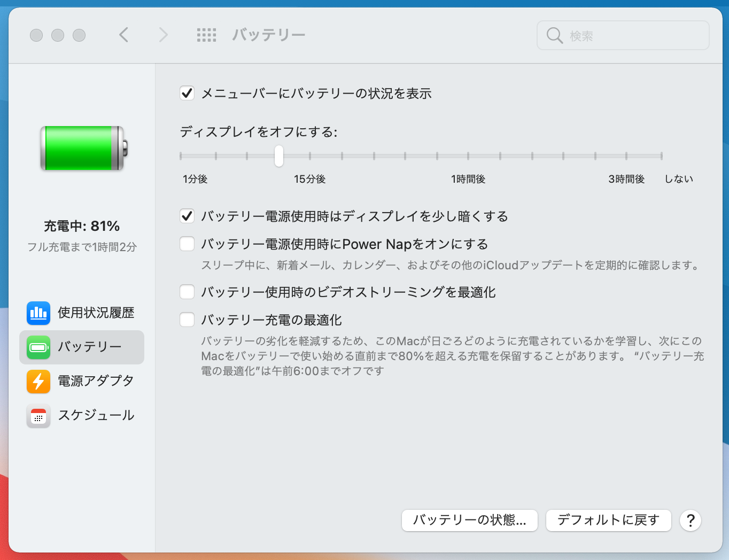Viewport: 729px width, 560px height.
Task: Click デフォルトに戻す button
Action: pyautogui.click(x=608, y=520)
